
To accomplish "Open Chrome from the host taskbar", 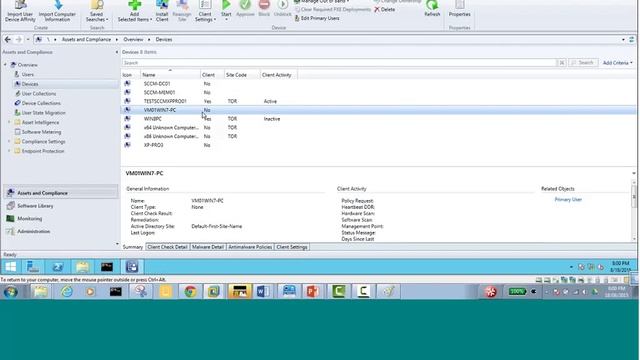I will pyautogui.click(x=189, y=291).
